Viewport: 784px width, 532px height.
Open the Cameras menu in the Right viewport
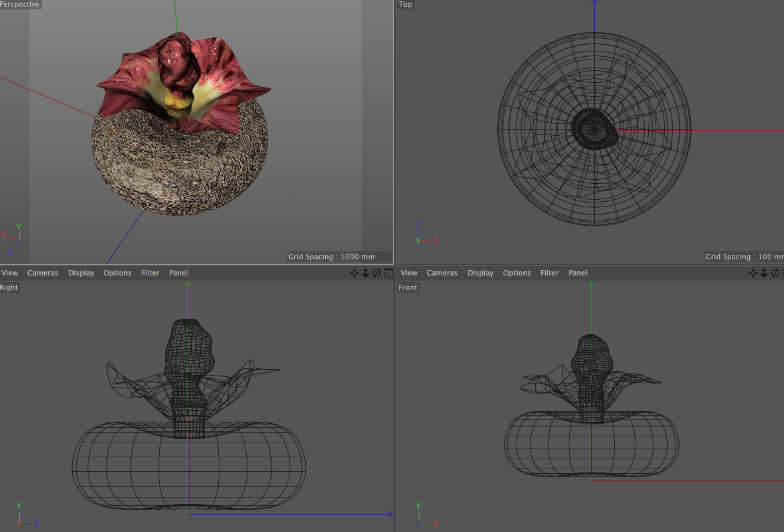(43, 273)
